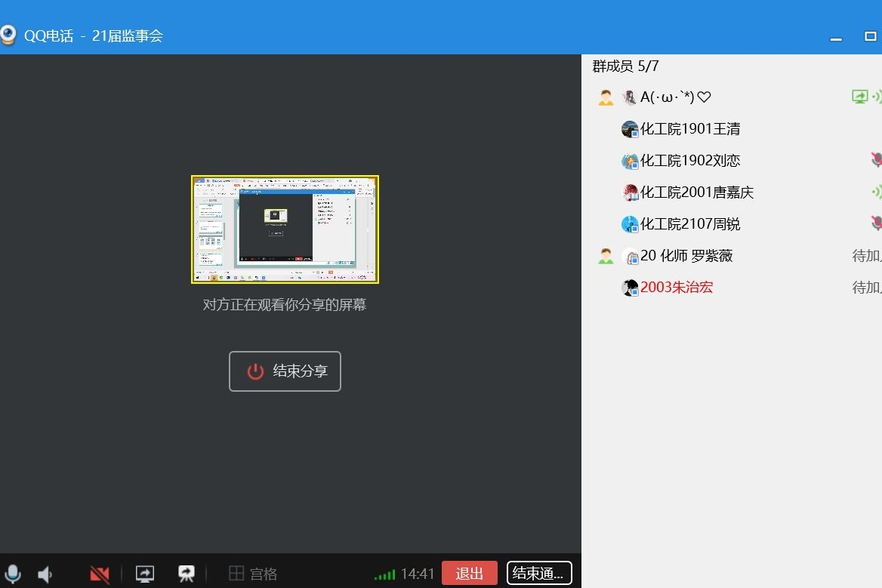This screenshot has height=588, width=882.
Task: Click the QQ电话 app logo icon
Action: pos(8,35)
